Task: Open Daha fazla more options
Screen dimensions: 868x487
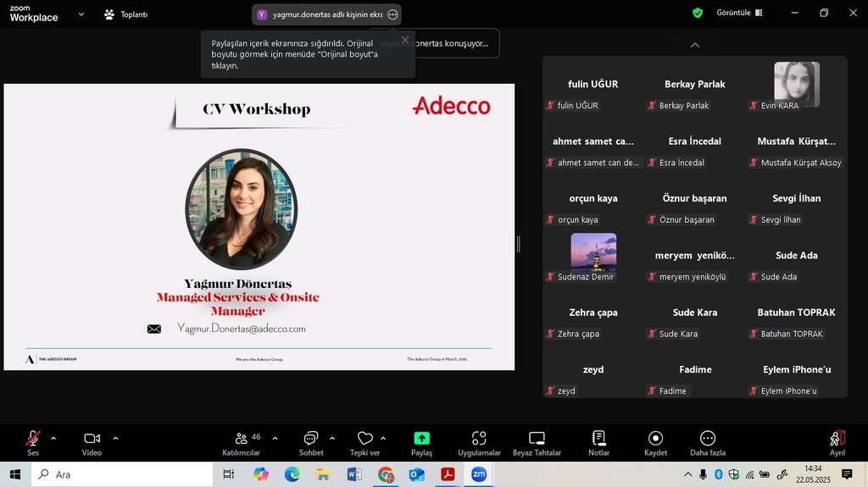Action: click(x=708, y=443)
